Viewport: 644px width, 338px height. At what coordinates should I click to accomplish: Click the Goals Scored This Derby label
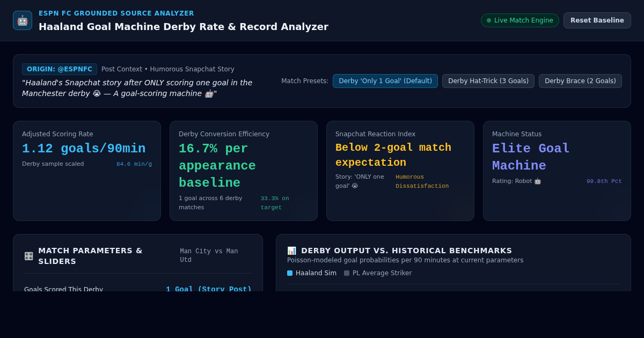[63, 289]
